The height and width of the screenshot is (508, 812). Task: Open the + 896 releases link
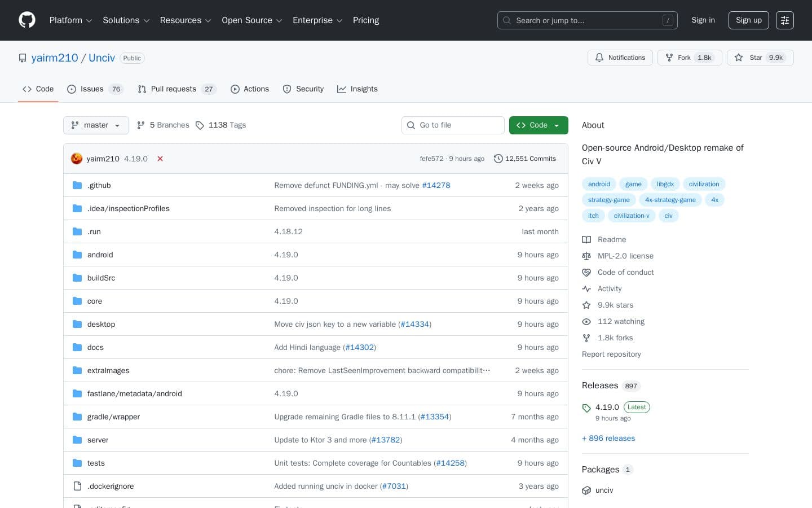pos(608,438)
